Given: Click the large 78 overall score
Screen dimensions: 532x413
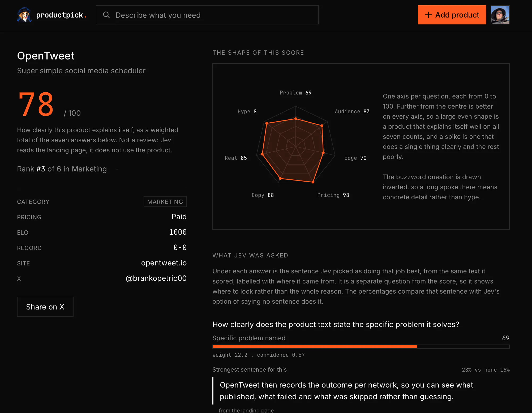Looking at the screenshot, I should click(36, 104).
